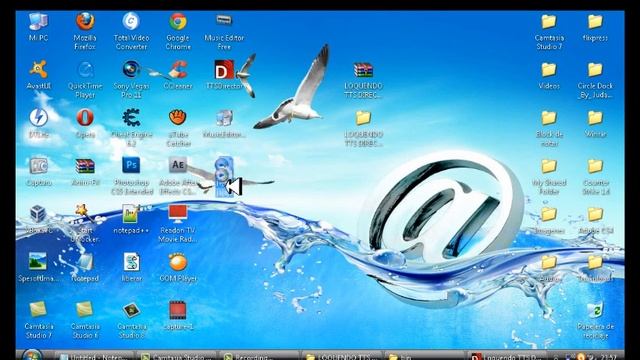
Task: Select the TTSDirector red D icon
Action: pos(224,70)
